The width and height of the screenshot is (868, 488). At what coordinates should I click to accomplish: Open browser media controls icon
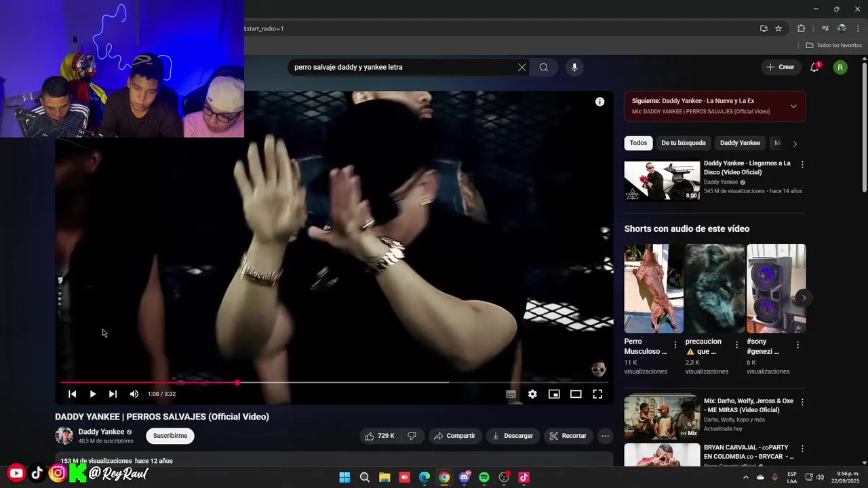coord(825,28)
